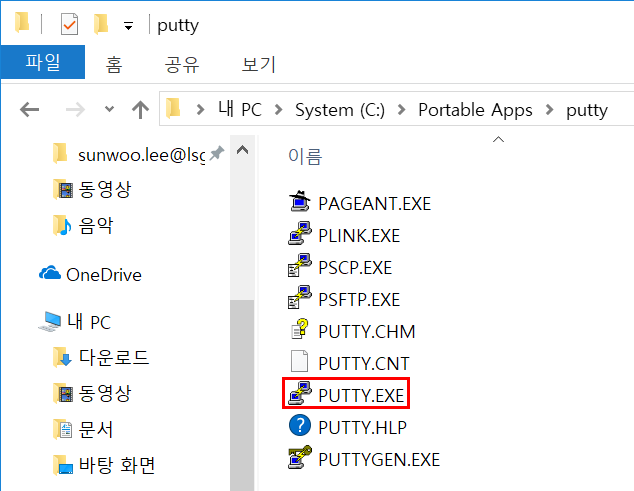Open the 보기 ribbon tab
Viewport: 634px width, 491px height.
(x=259, y=64)
